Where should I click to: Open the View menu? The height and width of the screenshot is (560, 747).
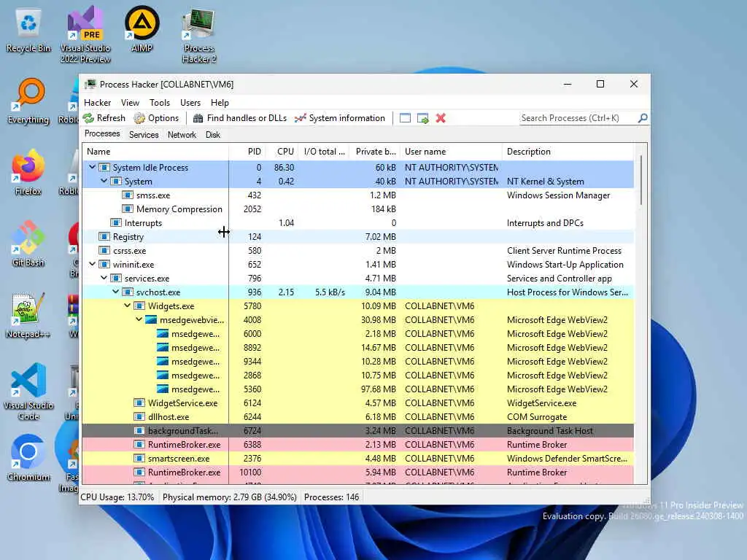point(130,102)
